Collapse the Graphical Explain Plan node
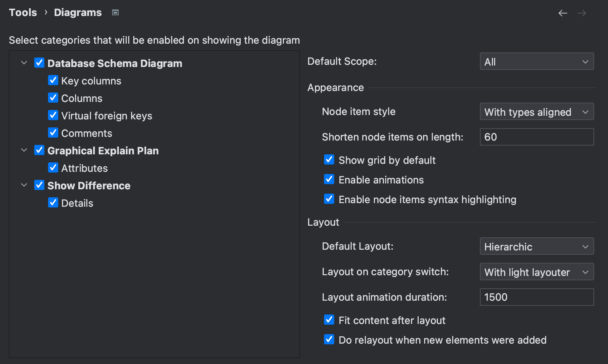Image resolution: width=608 pixels, height=364 pixels. click(24, 150)
